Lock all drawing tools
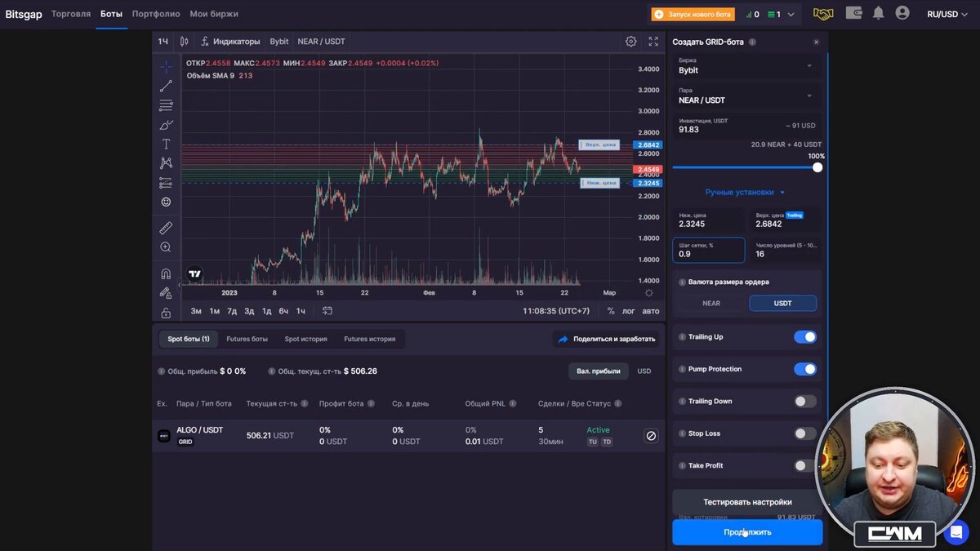 [x=166, y=313]
